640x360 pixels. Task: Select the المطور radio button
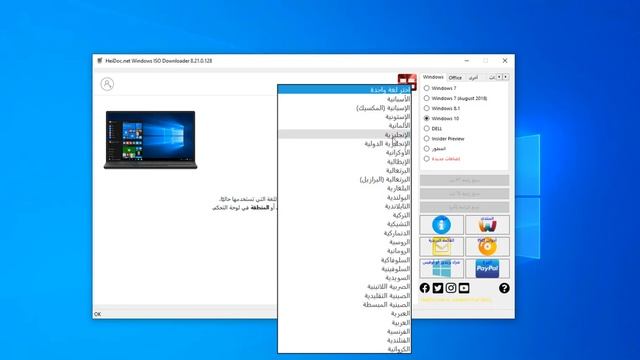pyautogui.click(x=427, y=149)
